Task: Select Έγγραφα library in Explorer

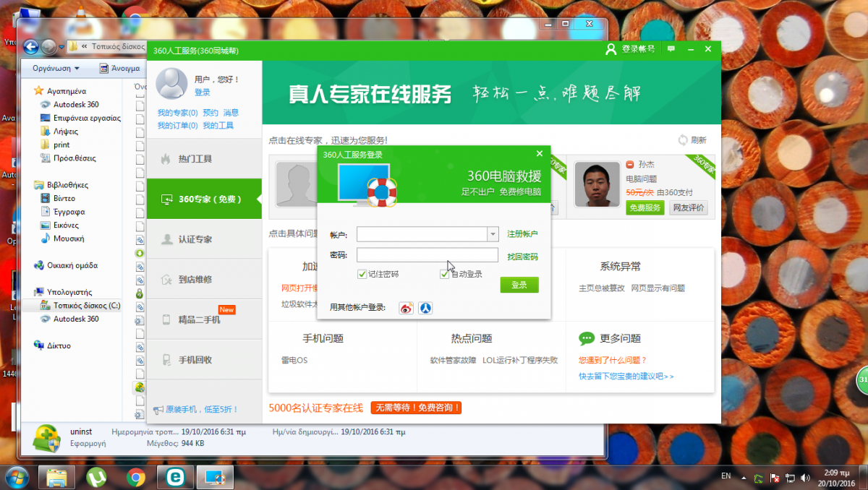Action: click(63, 212)
